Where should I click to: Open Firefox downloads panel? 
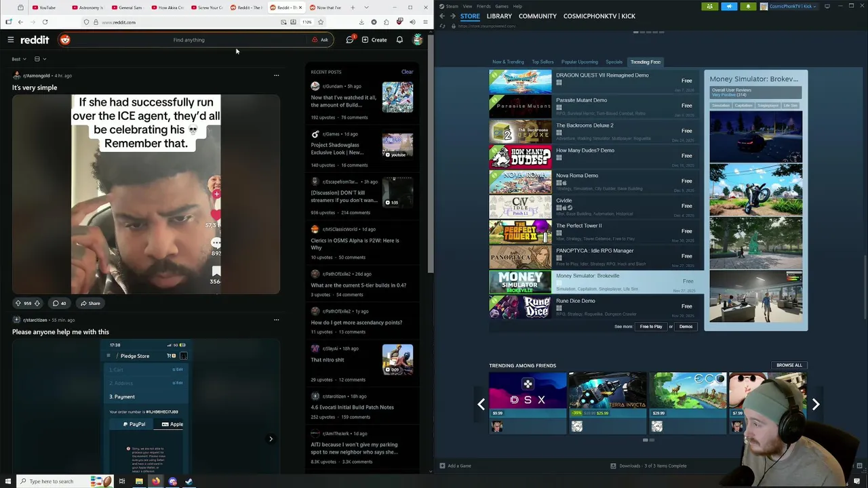click(x=361, y=22)
